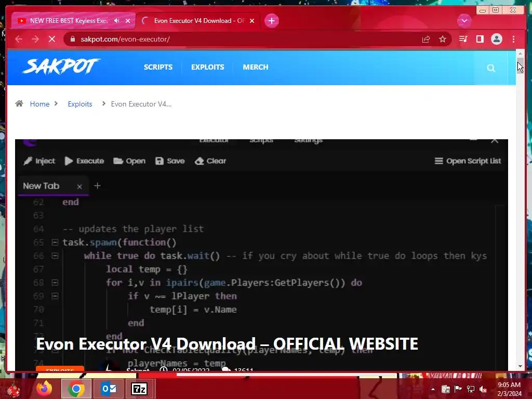Open media controls icon
This screenshot has height=399, width=532.
463,39
